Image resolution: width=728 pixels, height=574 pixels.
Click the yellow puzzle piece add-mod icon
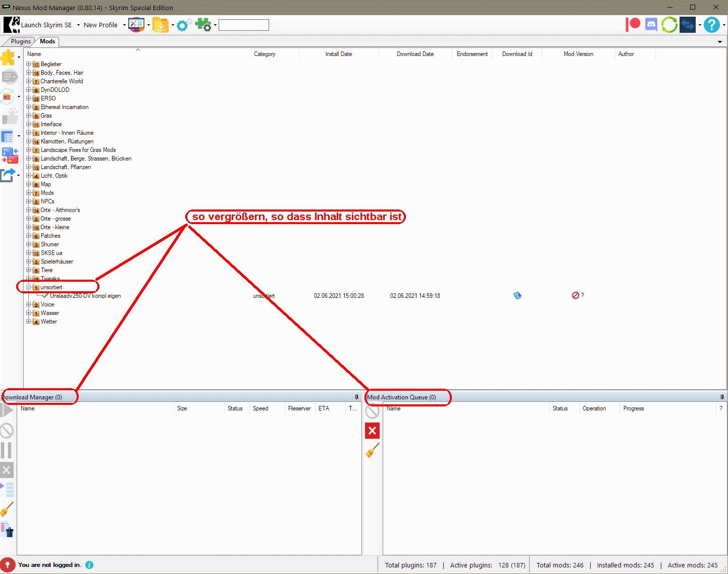[x=8, y=58]
